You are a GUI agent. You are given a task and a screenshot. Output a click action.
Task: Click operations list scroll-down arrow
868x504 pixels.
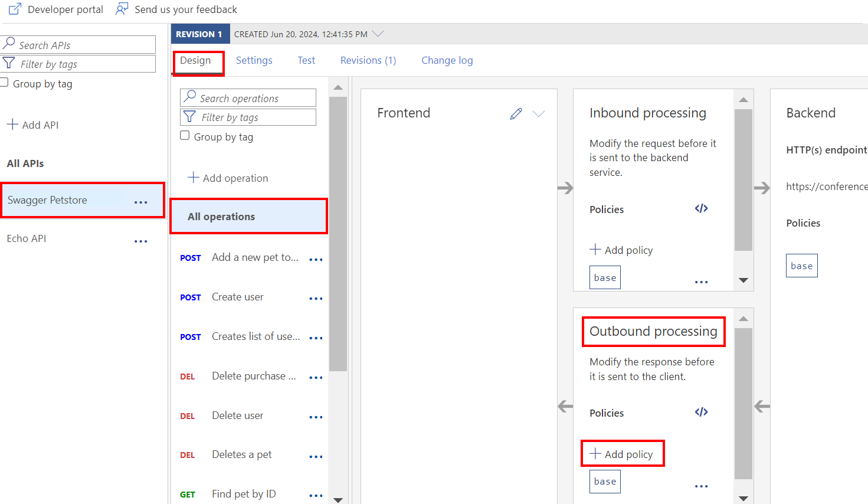(338, 499)
